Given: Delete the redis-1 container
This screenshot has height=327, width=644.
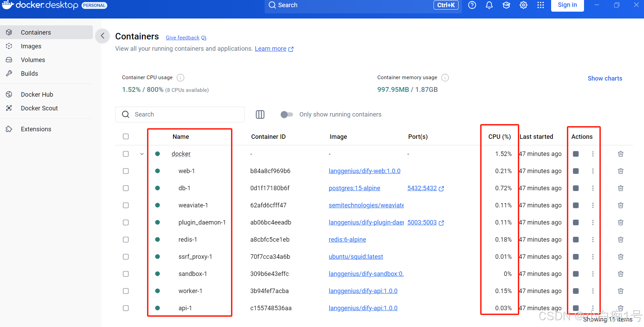Looking at the screenshot, I should tap(620, 240).
